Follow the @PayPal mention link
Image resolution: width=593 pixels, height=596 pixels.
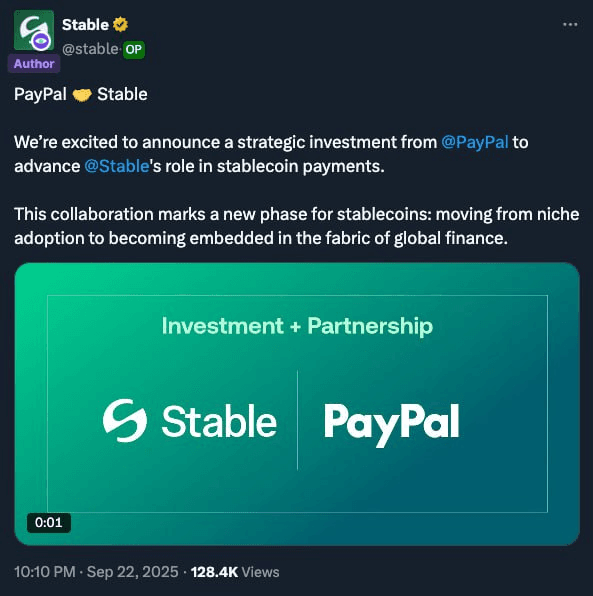point(475,142)
